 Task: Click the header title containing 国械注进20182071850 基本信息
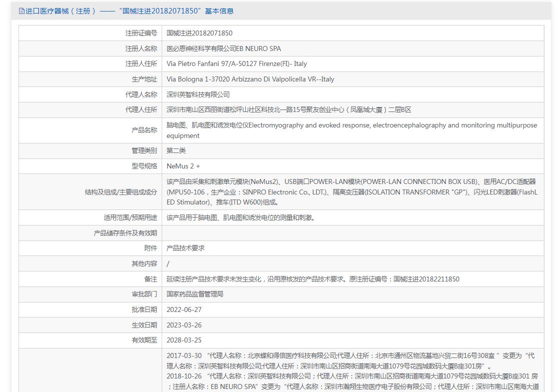pyautogui.click(x=129, y=11)
